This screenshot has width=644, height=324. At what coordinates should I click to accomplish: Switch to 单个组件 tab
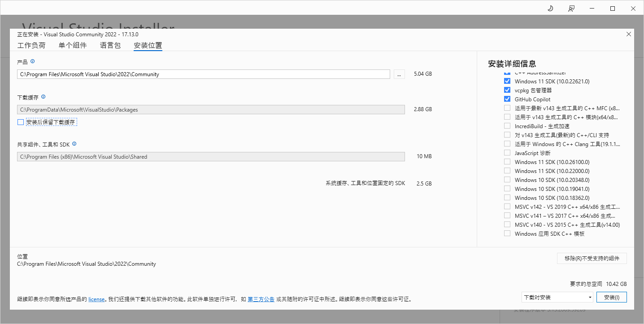[x=73, y=45]
